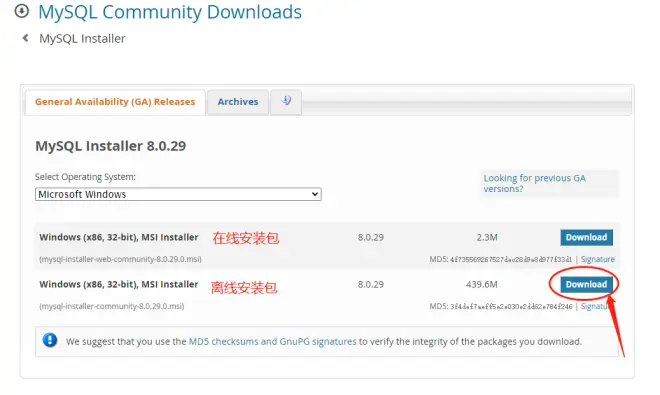Download the 2.3M web community installer
The height and width of the screenshot is (395, 660).
tap(586, 238)
